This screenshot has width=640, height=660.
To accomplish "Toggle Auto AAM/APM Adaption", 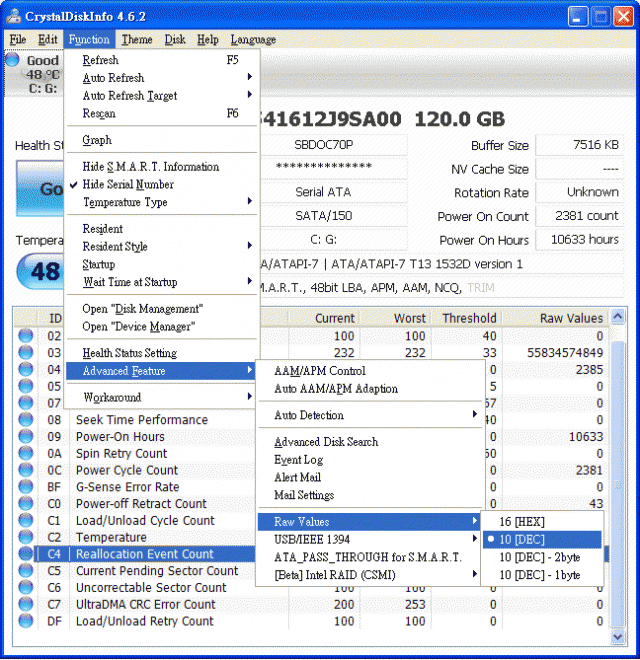I will [370, 389].
